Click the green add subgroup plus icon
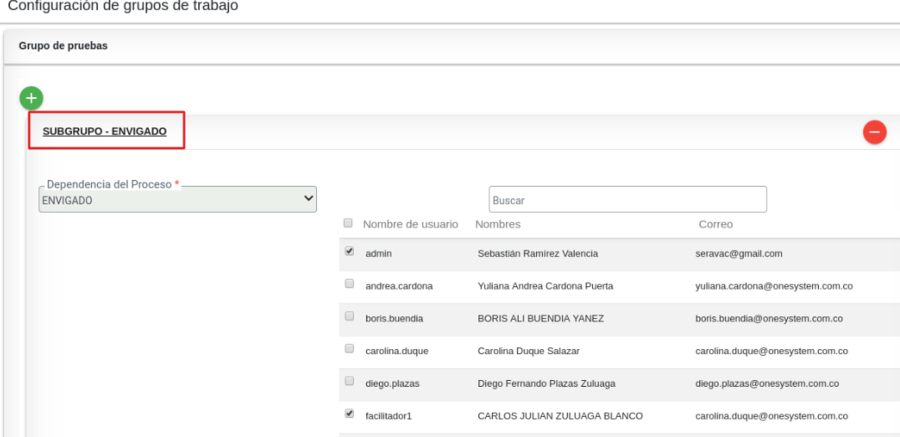 tap(32, 98)
